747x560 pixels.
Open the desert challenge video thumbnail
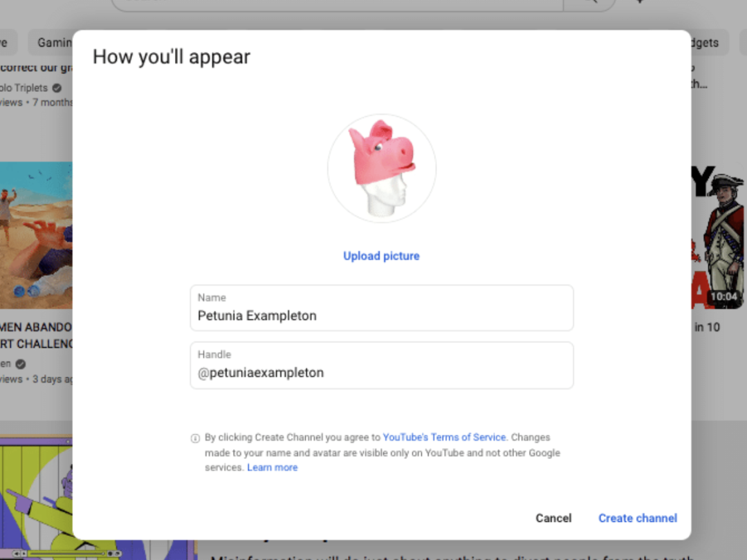coord(36,235)
